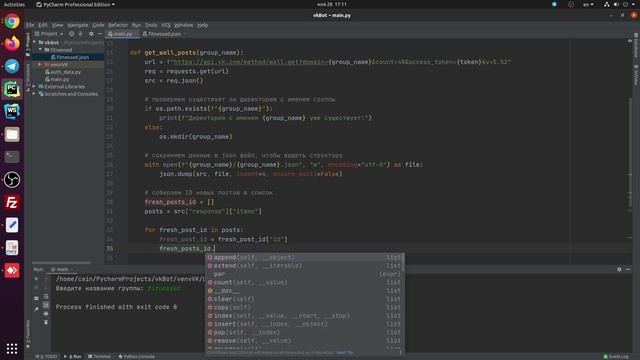This screenshot has width=640, height=360.
Task: Collapse the fitnessed folder
Action: tap(40, 49)
